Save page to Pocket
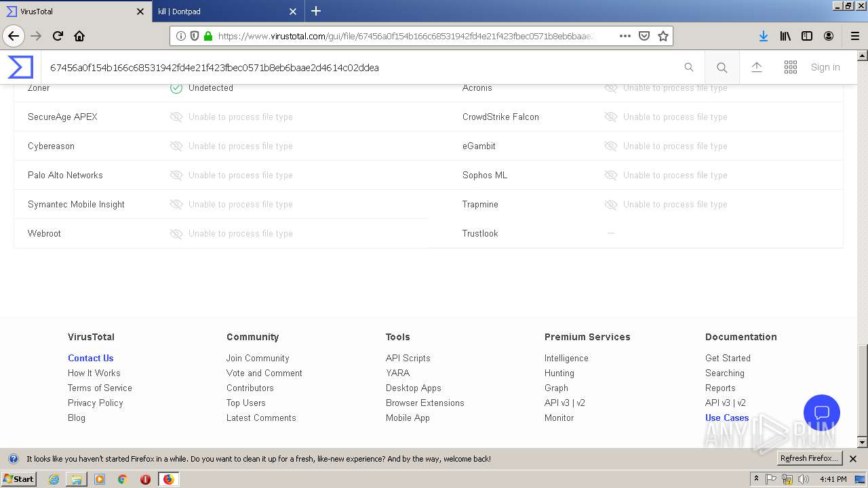868x488 pixels. tap(644, 36)
